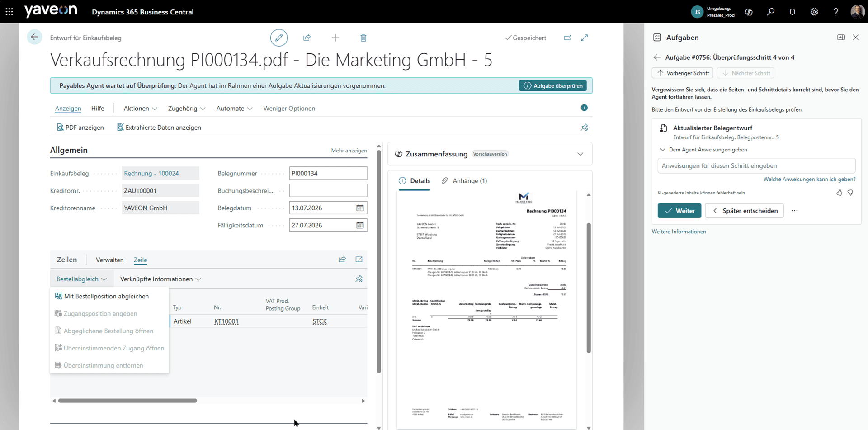Click Später entscheiden button
The height and width of the screenshot is (430, 868).
click(744, 211)
